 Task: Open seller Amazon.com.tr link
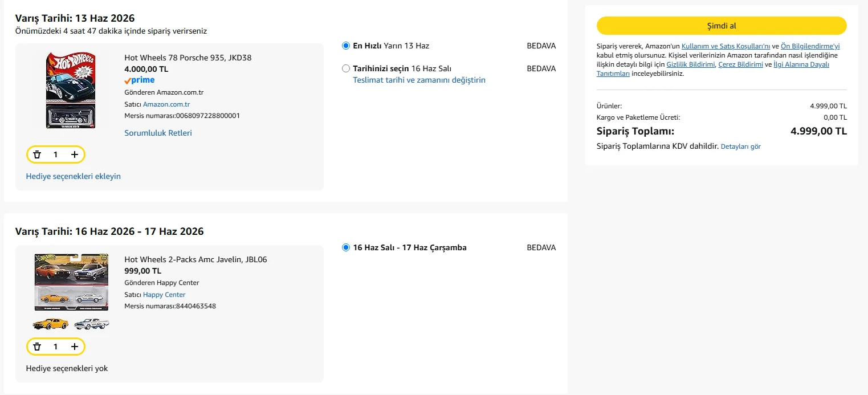pos(166,104)
